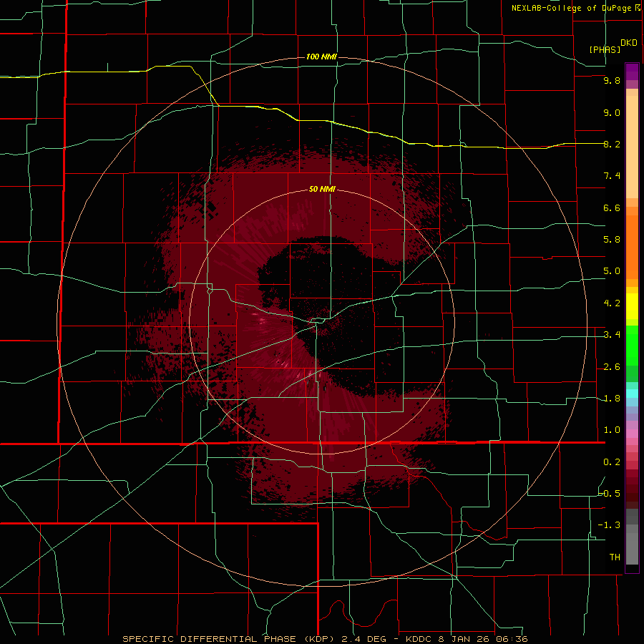Select the 6.6 scale label

coord(612,208)
